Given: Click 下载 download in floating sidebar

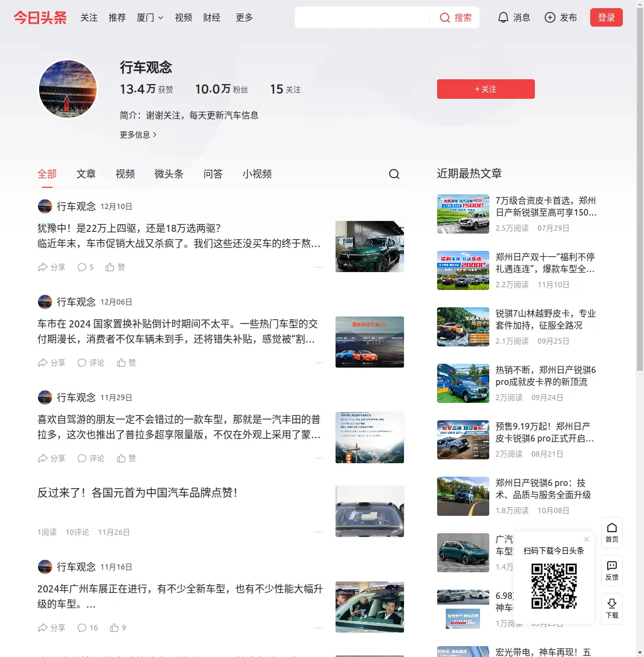Looking at the screenshot, I should pos(612,609).
